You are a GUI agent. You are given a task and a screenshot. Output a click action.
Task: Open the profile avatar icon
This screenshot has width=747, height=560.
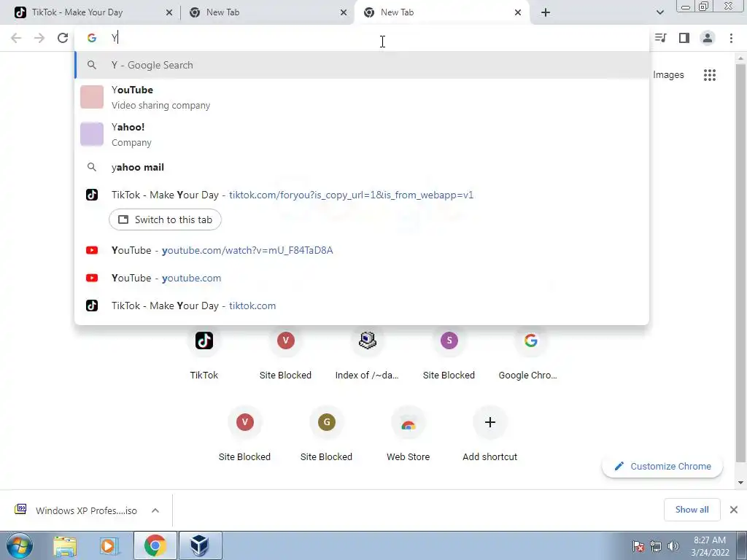click(708, 38)
